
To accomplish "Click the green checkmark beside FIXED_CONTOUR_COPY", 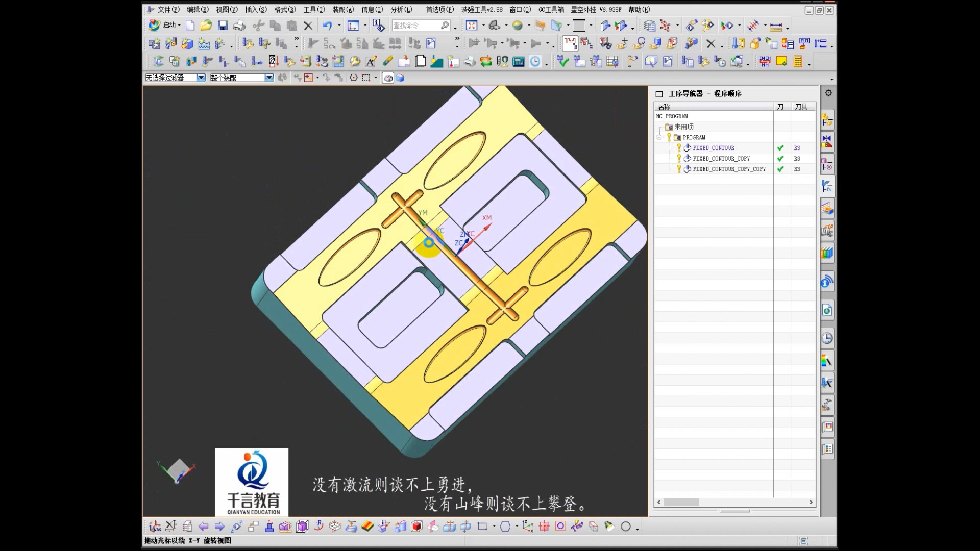I will (x=780, y=158).
